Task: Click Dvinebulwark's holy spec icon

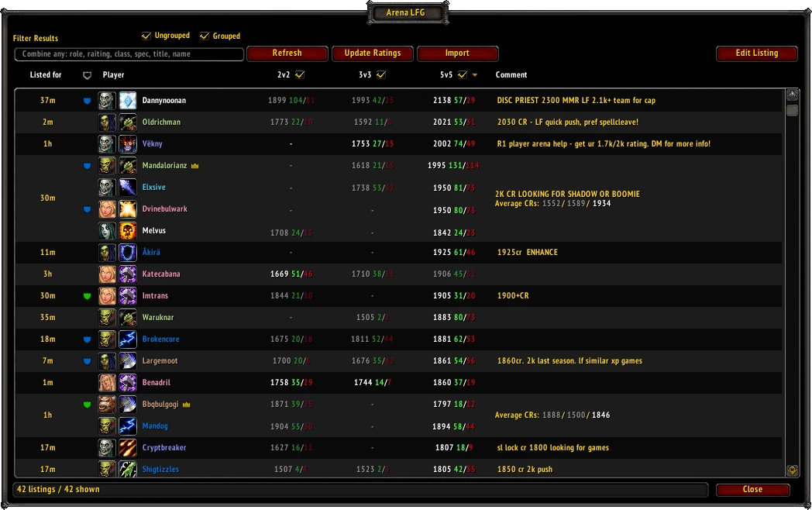Action: 128,209
